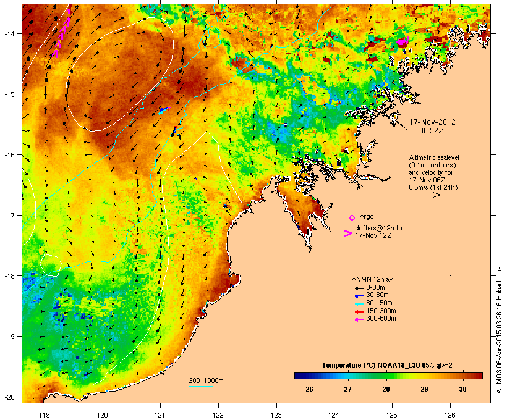Click the latitude axis label -19
The height and width of the screenshot is (420, 507).
(x=9, y=337)
